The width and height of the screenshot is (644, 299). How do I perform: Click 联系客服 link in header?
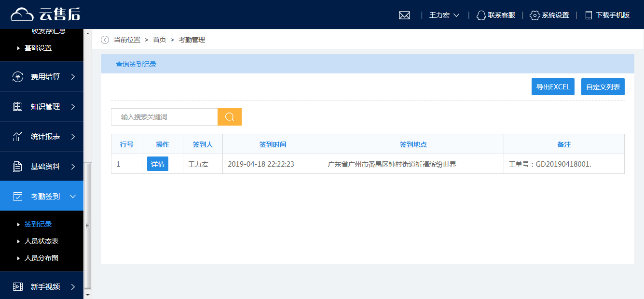[502, 15]
